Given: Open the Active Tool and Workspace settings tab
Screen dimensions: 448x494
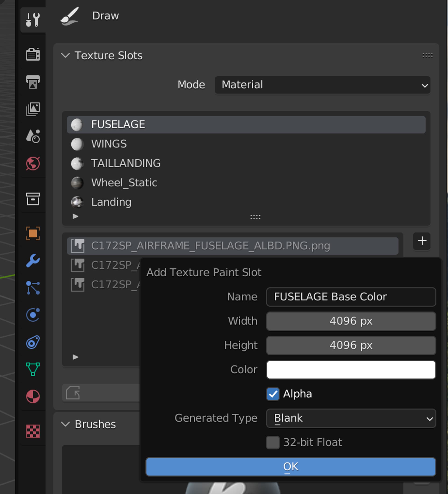Looking at the screenshot, I should [x=33, y=20].
